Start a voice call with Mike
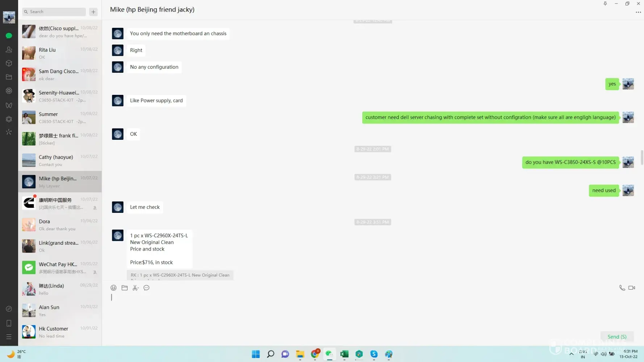This screenshot has height=362, width=644. pos(622,288)
